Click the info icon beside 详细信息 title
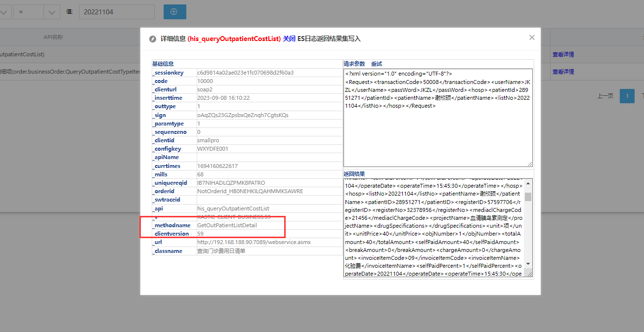Screen dimensions: 644x332 coord(153,39)
